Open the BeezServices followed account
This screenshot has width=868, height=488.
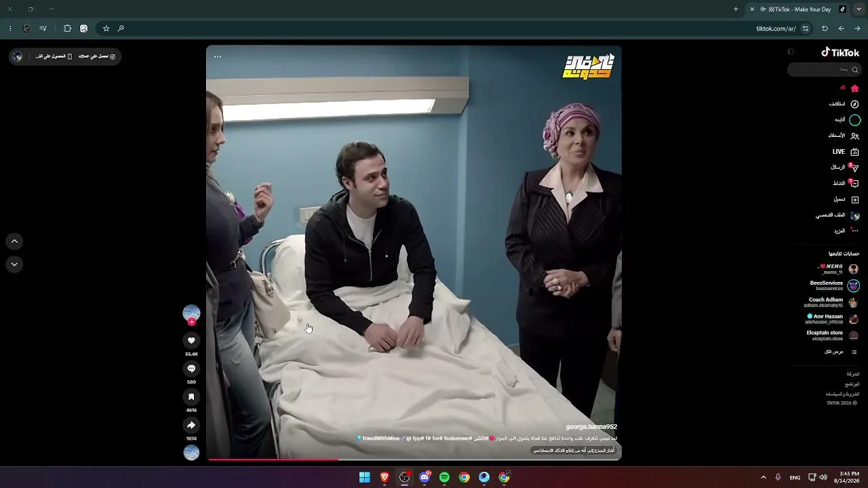[x=835, y=285]
